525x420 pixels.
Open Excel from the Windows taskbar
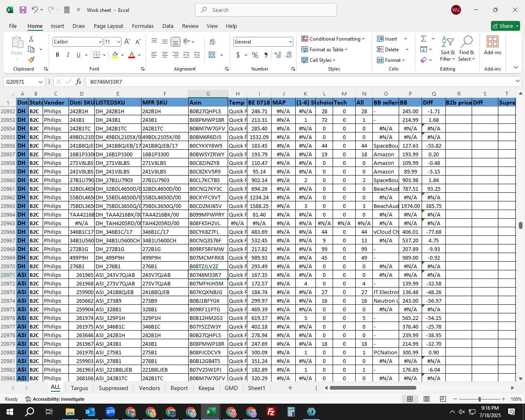pyautogui.click(x=211, y=412)
